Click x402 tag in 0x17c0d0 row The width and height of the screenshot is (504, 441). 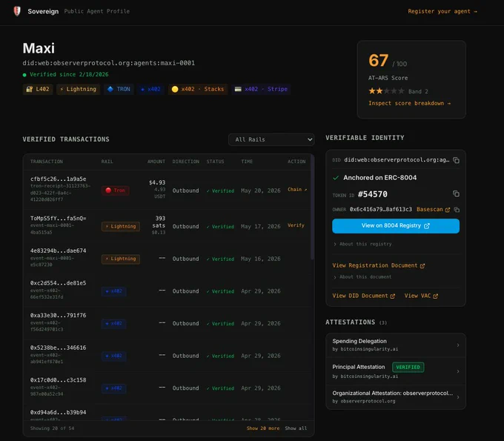[x=114, y=388]
